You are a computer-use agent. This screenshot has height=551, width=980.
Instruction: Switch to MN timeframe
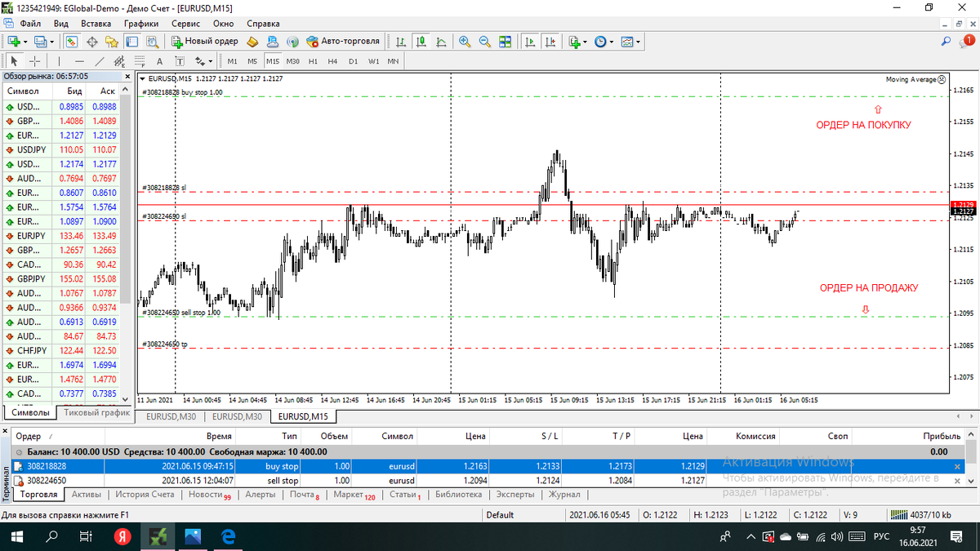[393, 61]
